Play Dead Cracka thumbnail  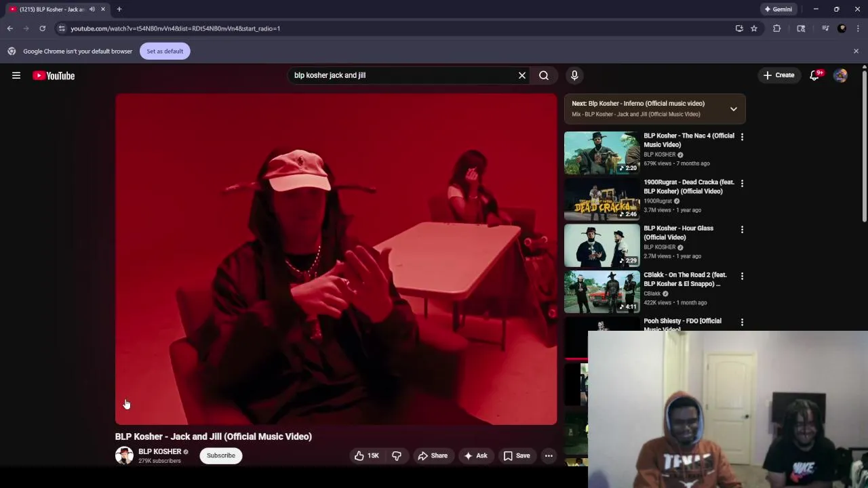(x=601, y=199)
